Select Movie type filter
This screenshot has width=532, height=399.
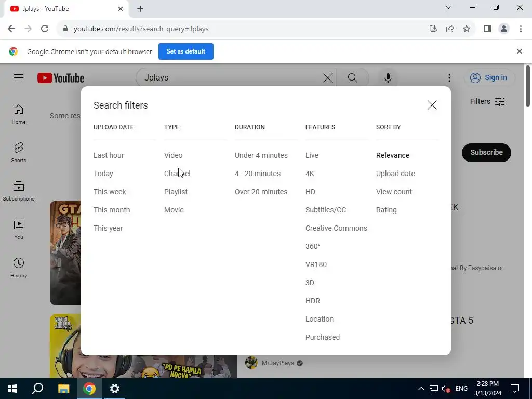tap(174, 210)
